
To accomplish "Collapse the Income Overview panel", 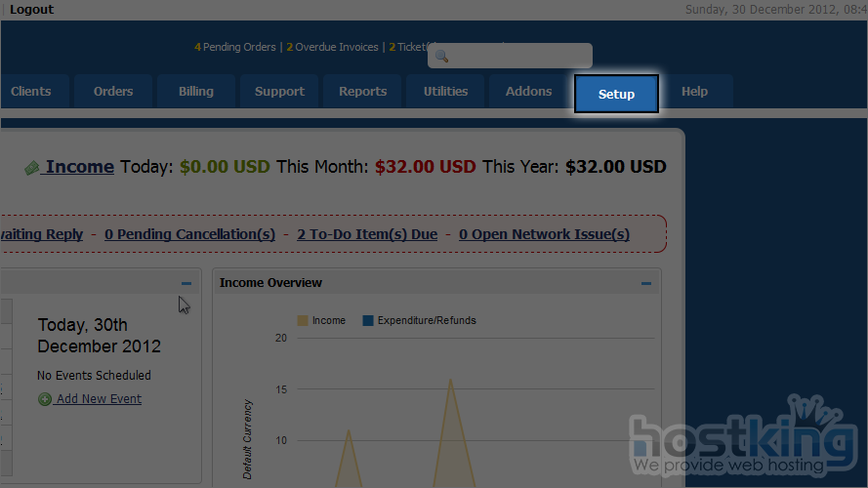I will pos(646,283).
